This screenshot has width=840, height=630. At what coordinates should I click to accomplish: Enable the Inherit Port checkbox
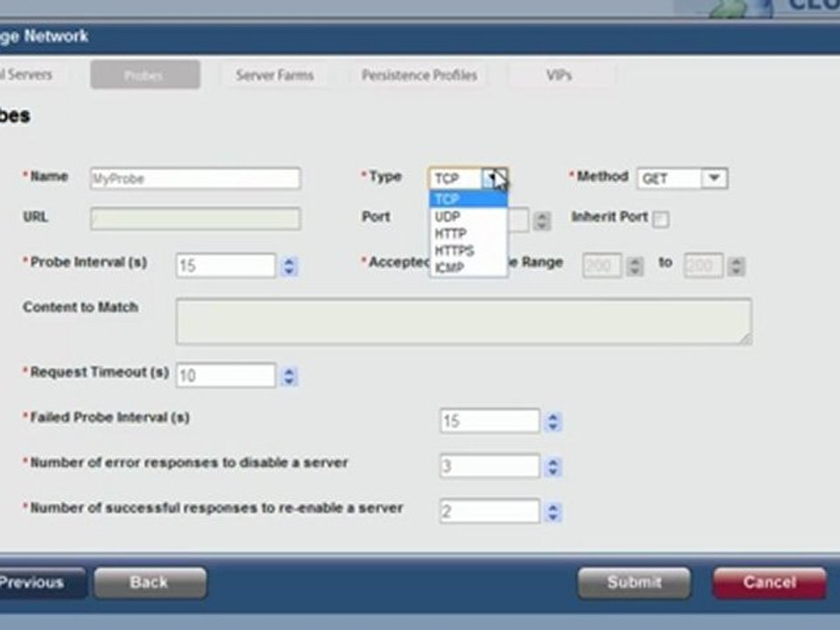coord(661,219)
